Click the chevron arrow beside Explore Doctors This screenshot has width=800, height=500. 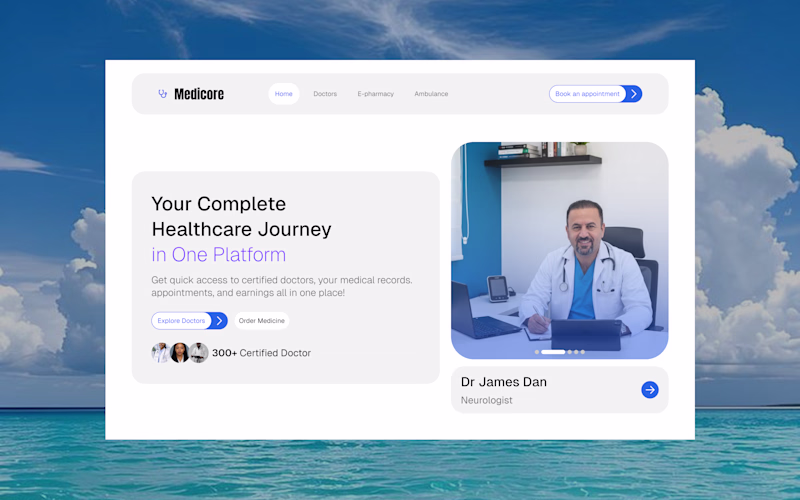coord(219,320)
